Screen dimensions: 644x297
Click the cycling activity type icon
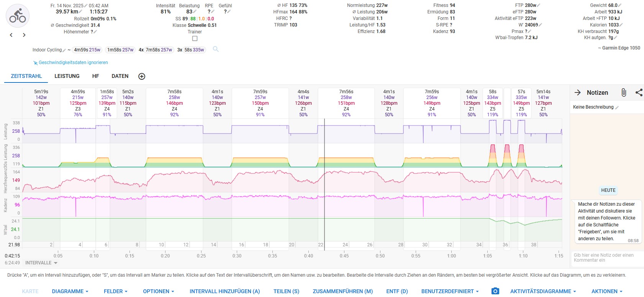(18, 16)
